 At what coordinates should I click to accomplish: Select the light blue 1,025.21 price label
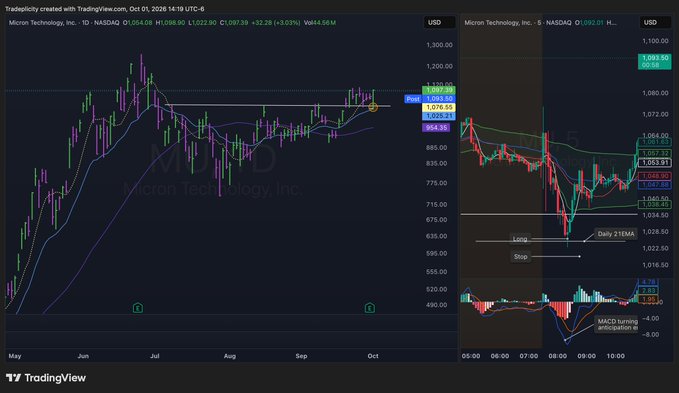(x=439, y=116)
